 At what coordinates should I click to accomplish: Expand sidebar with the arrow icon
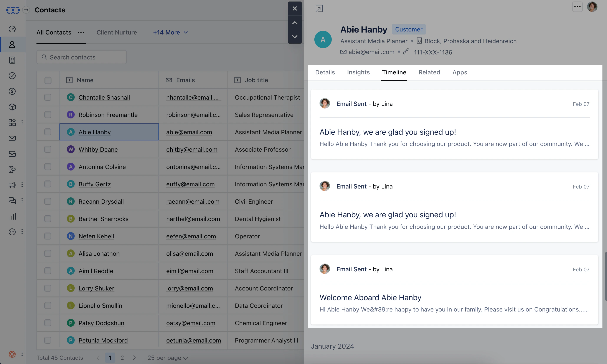click(x=26, y=10)
